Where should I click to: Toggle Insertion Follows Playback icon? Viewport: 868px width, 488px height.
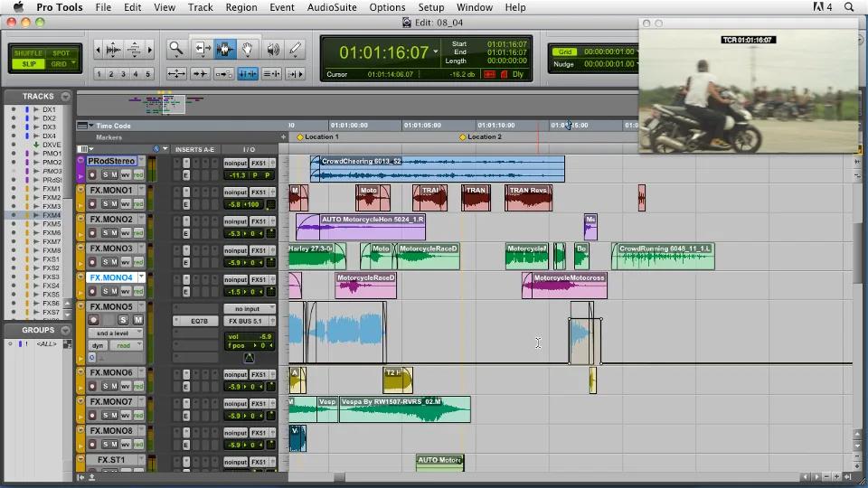click(295, 73)
